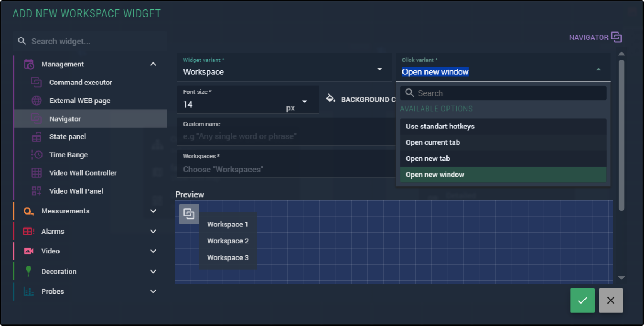Expand the Alarms category
Screen dimensions: 644x326
click(x=153, y=231)
